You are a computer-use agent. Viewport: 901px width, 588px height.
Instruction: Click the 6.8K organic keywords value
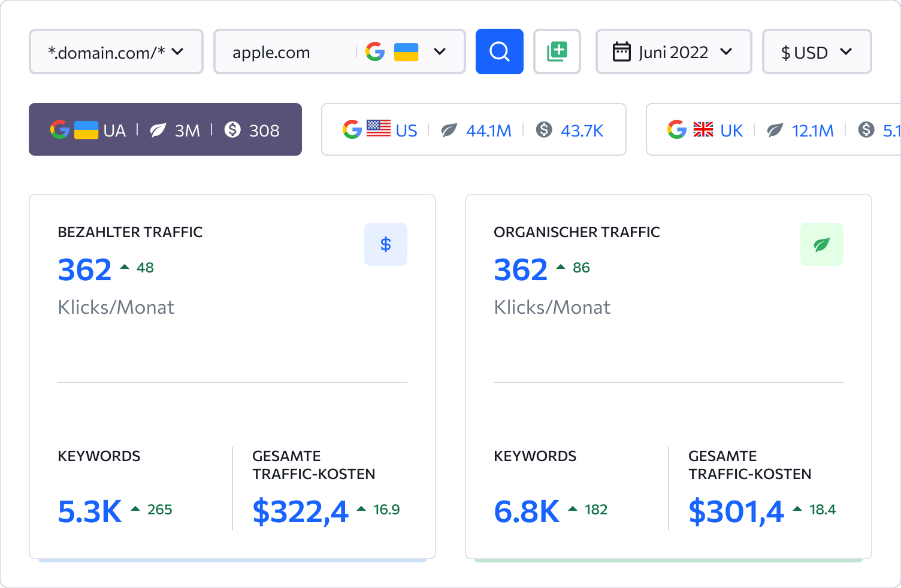click(527, 511)
